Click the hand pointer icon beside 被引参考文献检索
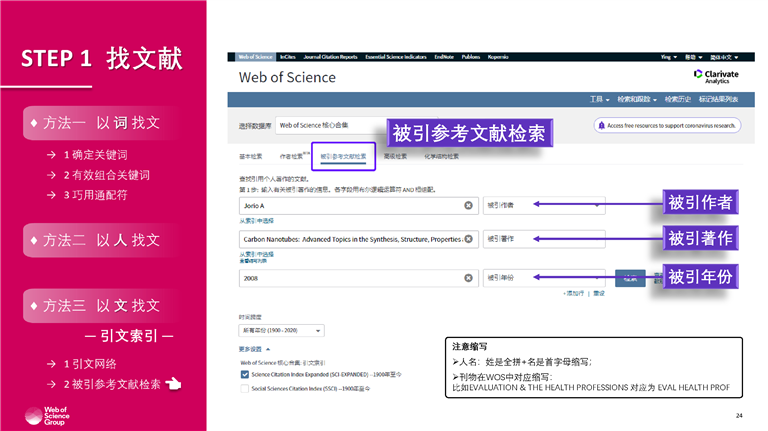This screenshot has height=431, width=768. click(x=173, y=384)
